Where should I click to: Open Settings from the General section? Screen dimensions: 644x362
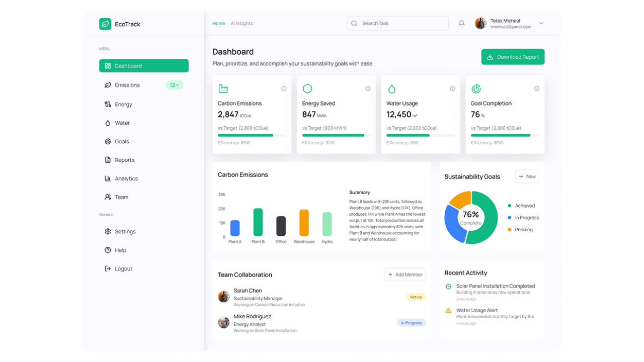pos(144,231)
